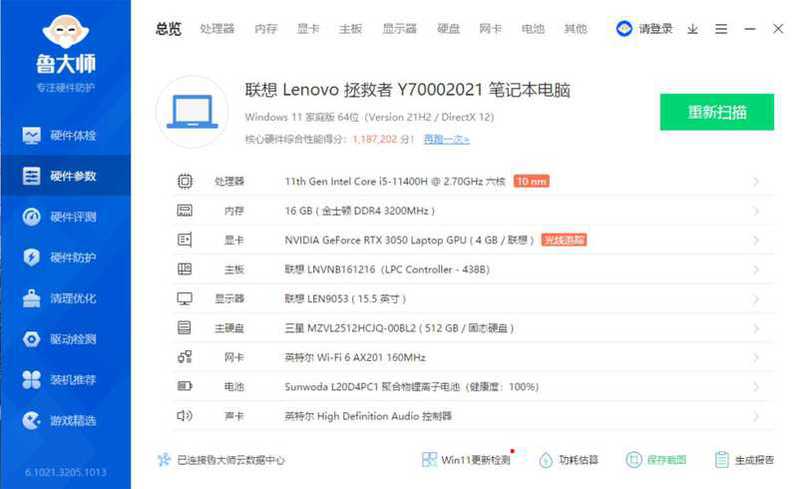The height and width of the screenshot is (489, 798).
Task: Open the hamburger main menu
Action: click(721, 29)
